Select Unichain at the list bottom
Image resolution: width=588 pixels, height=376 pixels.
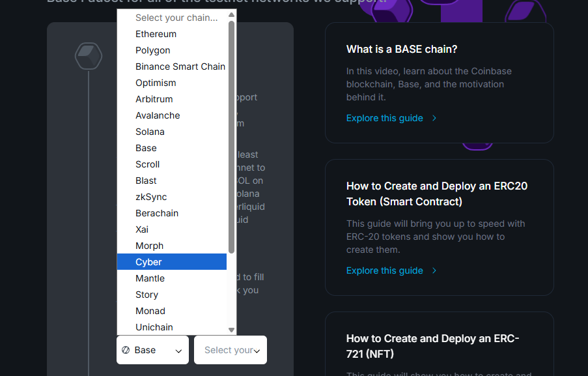154,327
